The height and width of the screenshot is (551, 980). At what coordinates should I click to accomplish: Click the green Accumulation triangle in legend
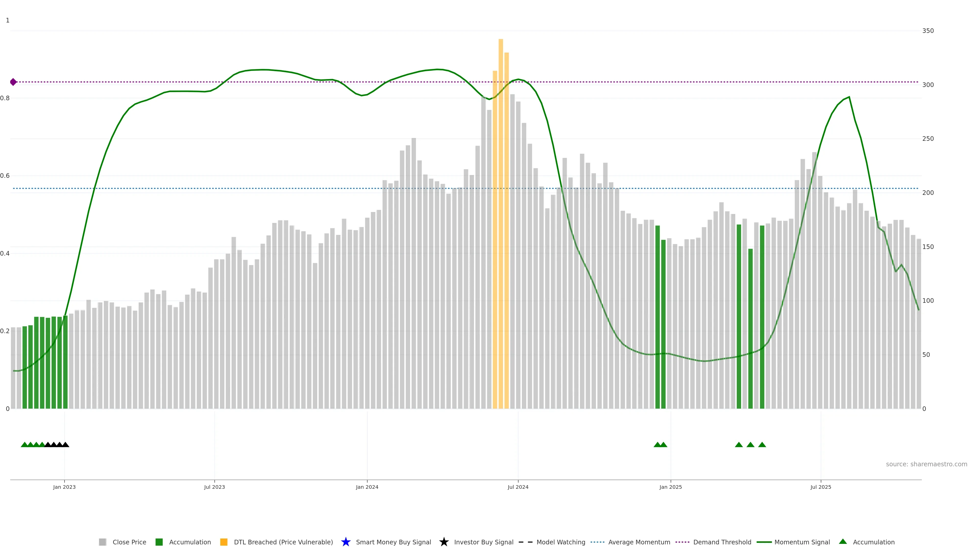click(x=843, y=542)
